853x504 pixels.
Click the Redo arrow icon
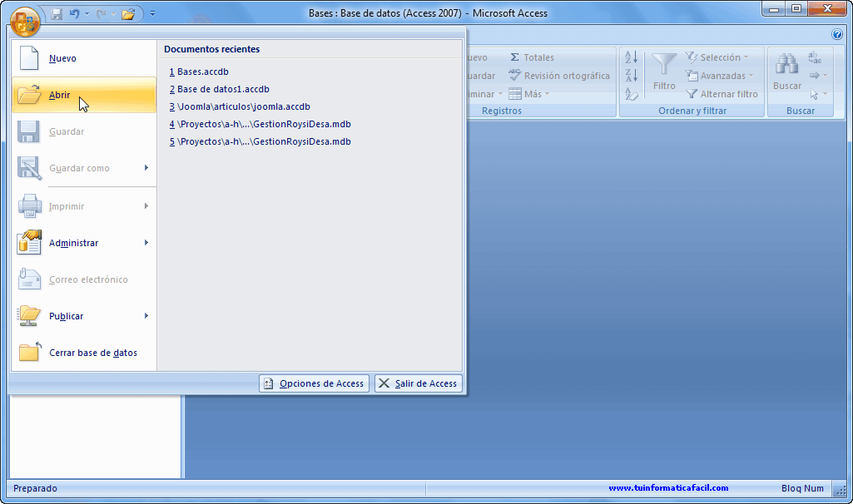tap(102, 14)
